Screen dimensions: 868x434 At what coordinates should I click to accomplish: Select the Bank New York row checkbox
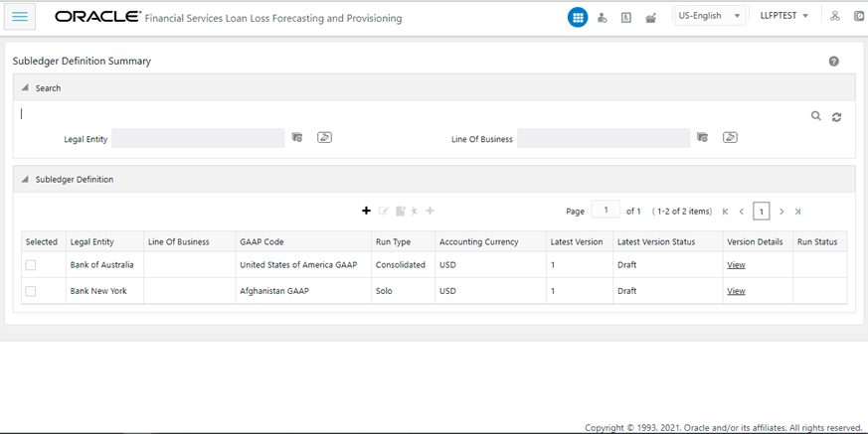pyautogui.click(x=31, y=291)
